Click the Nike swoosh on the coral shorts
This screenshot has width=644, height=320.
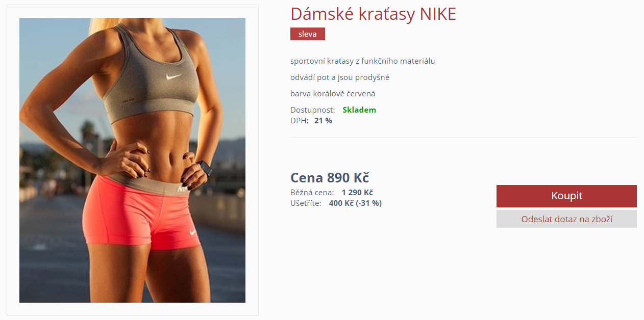193,232
